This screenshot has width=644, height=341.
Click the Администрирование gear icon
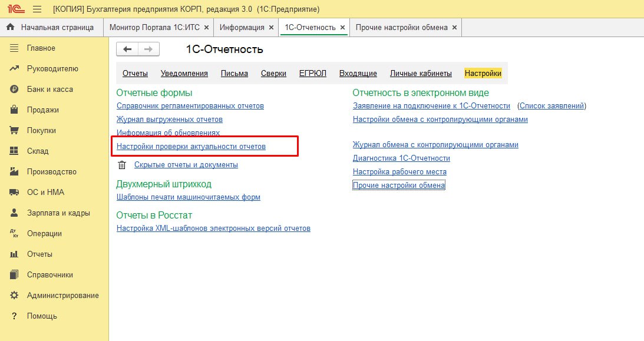14,295
